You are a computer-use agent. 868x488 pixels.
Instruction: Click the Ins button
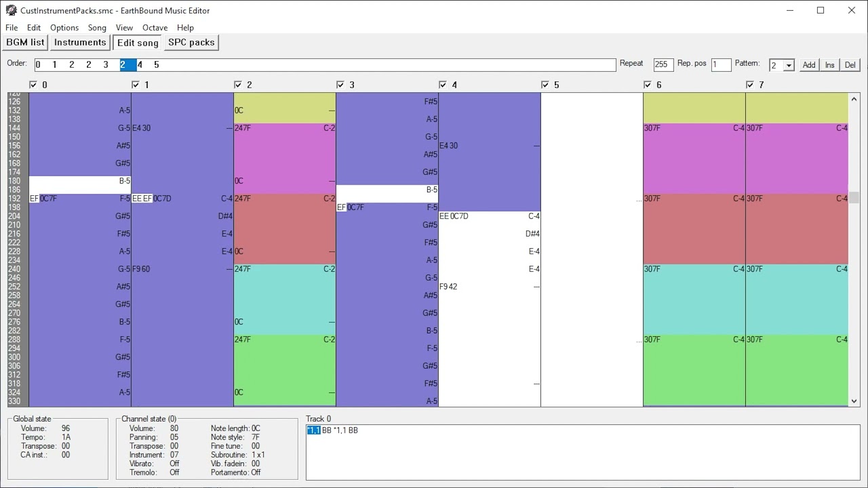coord(829,65)
